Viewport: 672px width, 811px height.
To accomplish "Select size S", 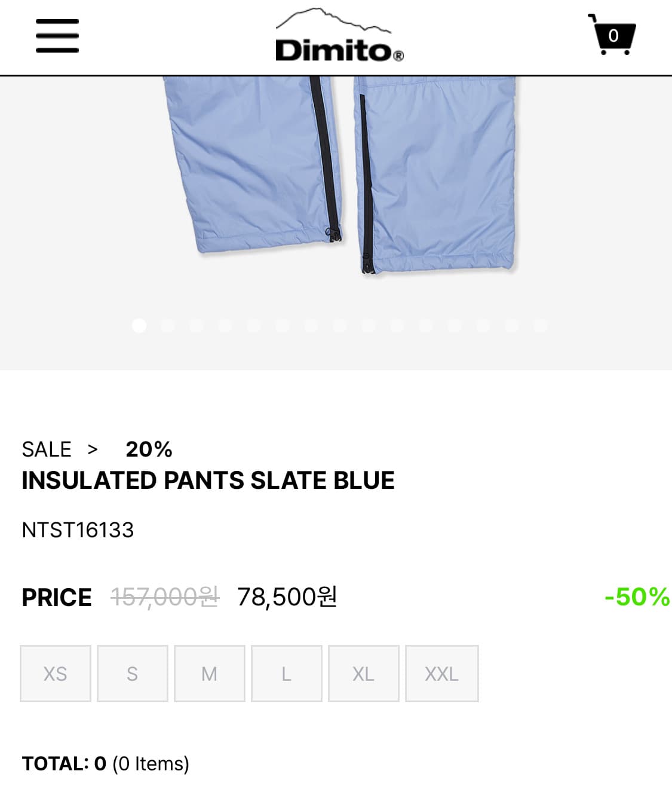I will coord(133,674).
